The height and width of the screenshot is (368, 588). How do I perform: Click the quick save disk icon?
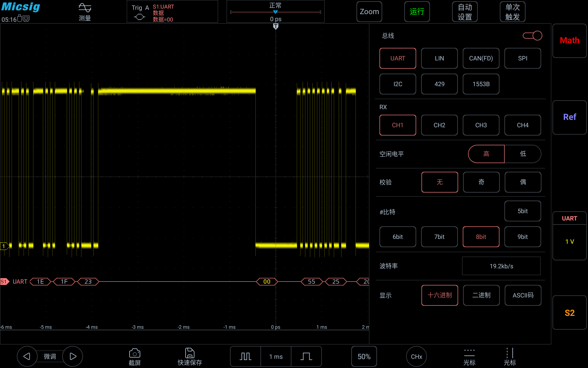point(190,353)
